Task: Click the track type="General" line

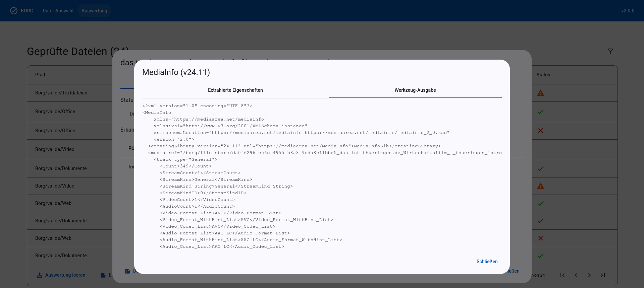Action: click(185, 159)
